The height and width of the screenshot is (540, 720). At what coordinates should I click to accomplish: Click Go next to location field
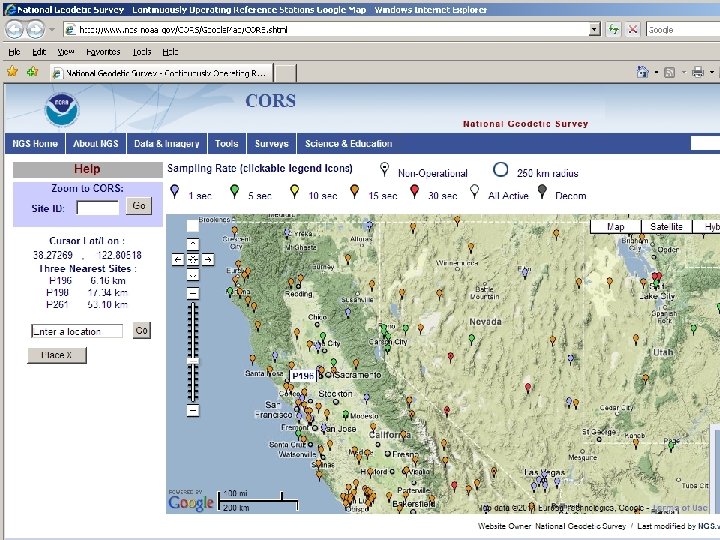coord(141,330)
